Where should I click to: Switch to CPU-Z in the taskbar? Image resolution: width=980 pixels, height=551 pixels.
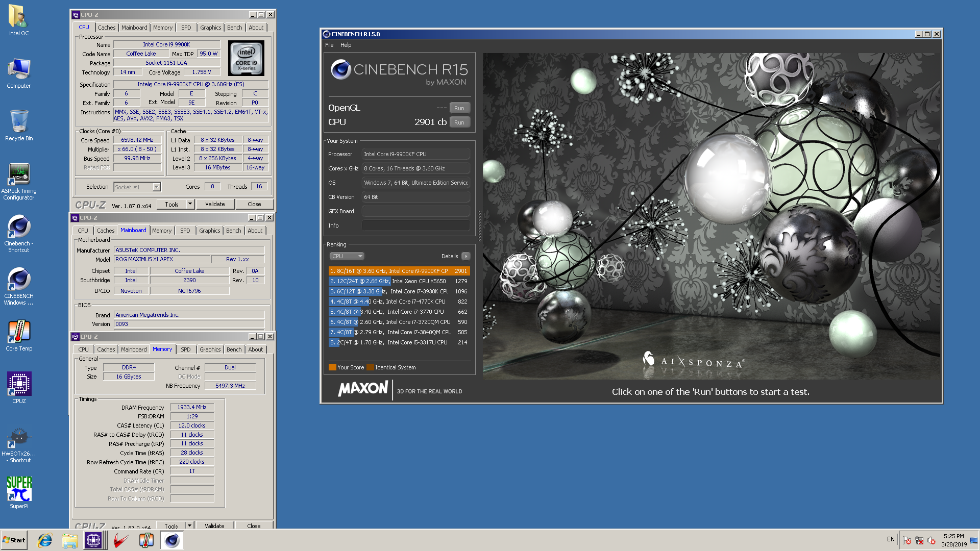94,540
